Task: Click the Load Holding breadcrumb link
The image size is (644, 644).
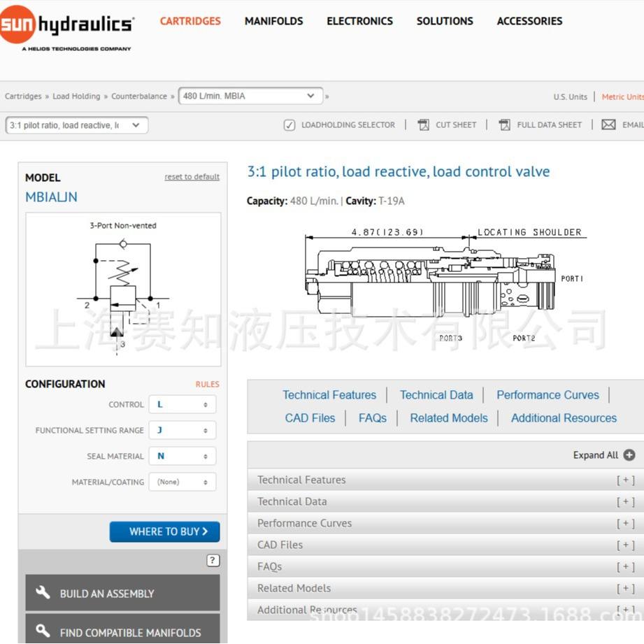Action: tap(76, 96)
